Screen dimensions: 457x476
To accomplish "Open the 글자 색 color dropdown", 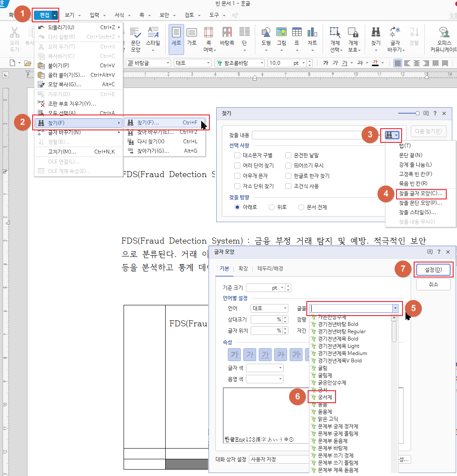I will click(x=280, y=368).
